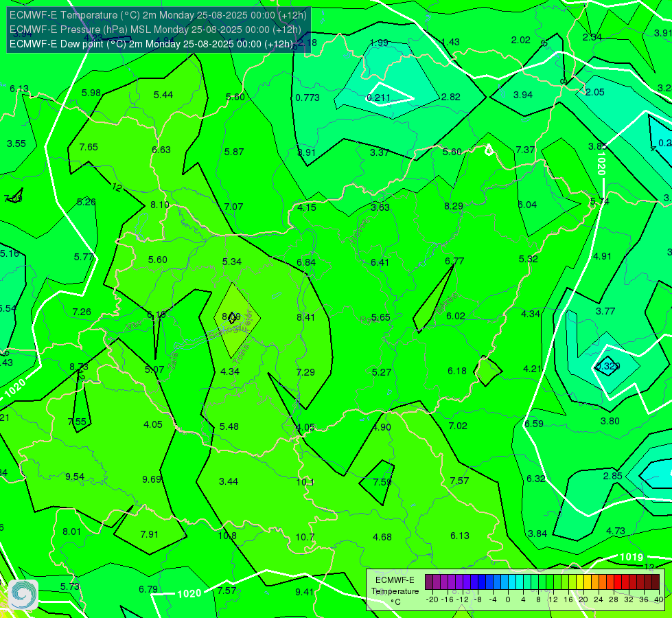The width and height of the screenshot is (672, 618).
Task: Click the 2.85 temperature value
Action: click(x=613, y=476)
